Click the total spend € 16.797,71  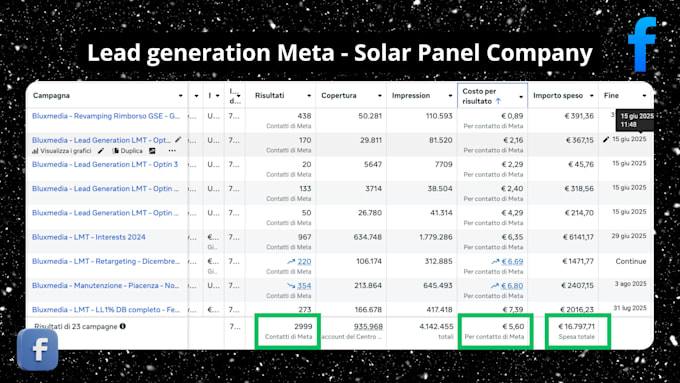coord(576,327)
